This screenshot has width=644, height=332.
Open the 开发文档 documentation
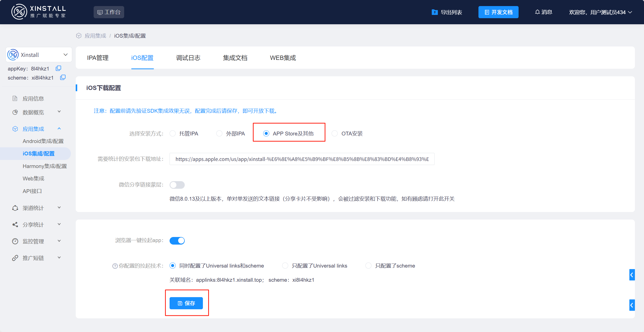[x=498, y=12]
